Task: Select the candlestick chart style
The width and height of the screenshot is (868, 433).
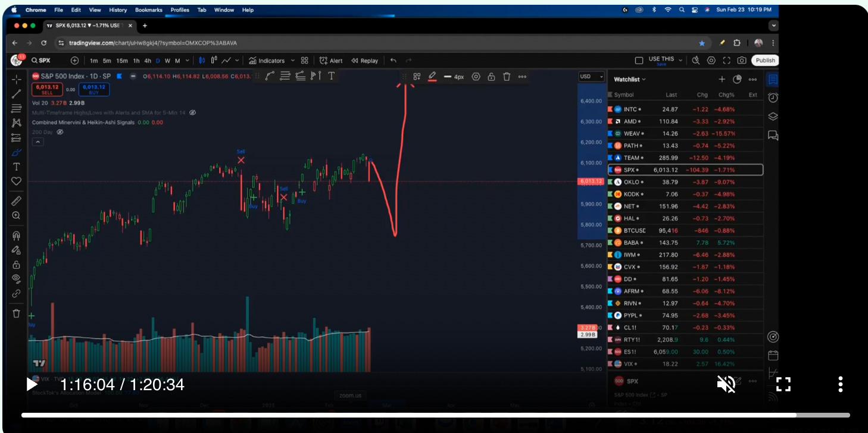Action: [x=202, y=61]
